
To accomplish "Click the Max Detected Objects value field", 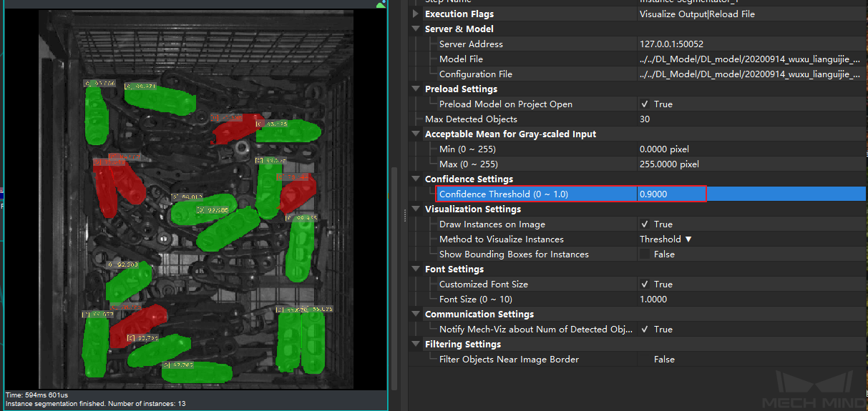I will tap(751, 119).
